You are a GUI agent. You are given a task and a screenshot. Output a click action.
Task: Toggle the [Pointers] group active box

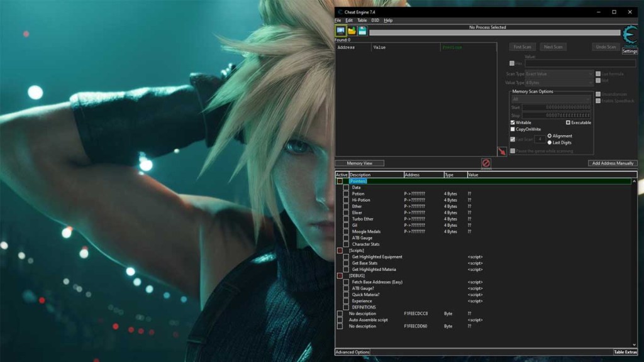click(x=340, y=181)
